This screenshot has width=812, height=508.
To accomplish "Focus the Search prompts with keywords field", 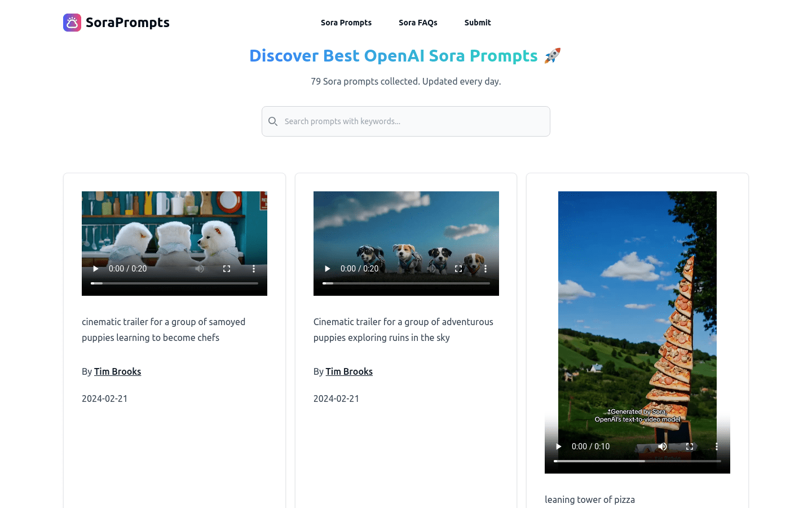I will coord(406,121).
